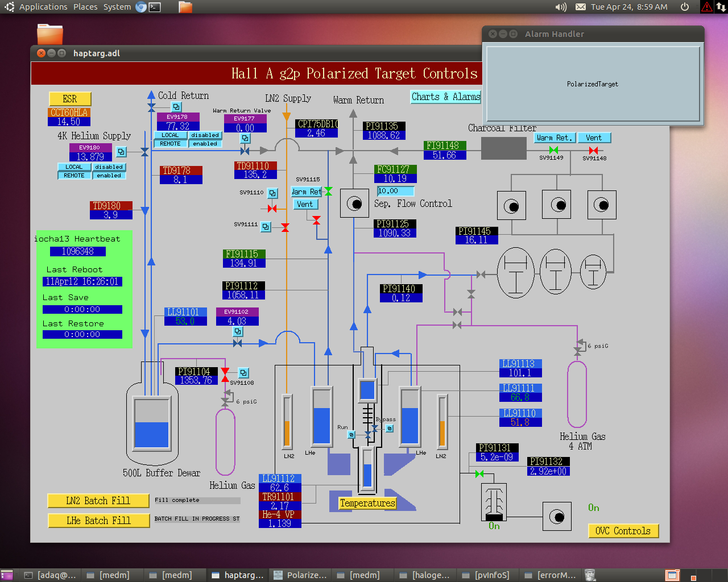The height and width of the screenshot is (582, 728).
Task: Launch terminal from top panel
Action: [x=155, y=7]
